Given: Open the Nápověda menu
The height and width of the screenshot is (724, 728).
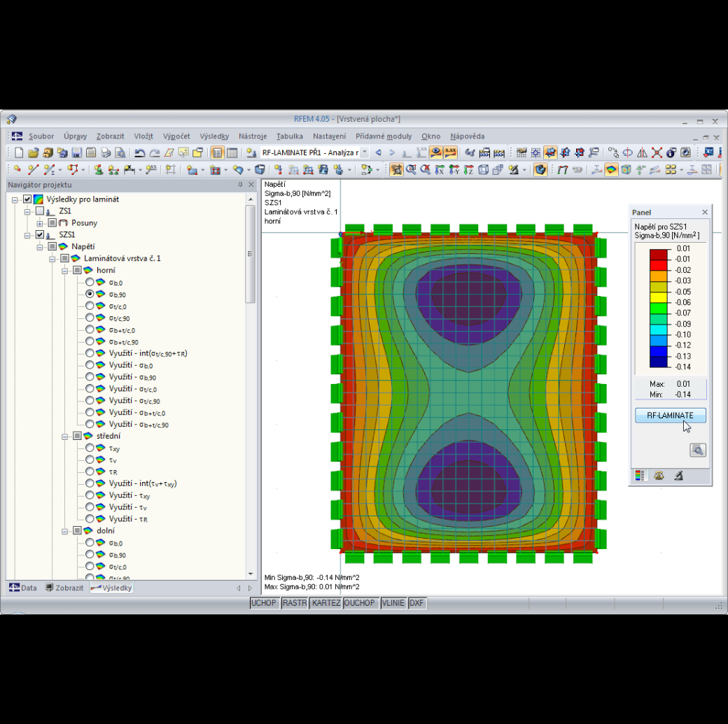Looking at the screenshot, I should point(467,136).
